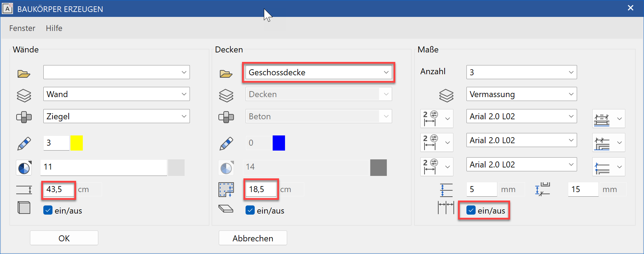The height and width of the screenshot is (254, 644).
Task: Click the layer stack icon beside Decken dropdown
Action: pyautogui.click(x=226, y=95)
